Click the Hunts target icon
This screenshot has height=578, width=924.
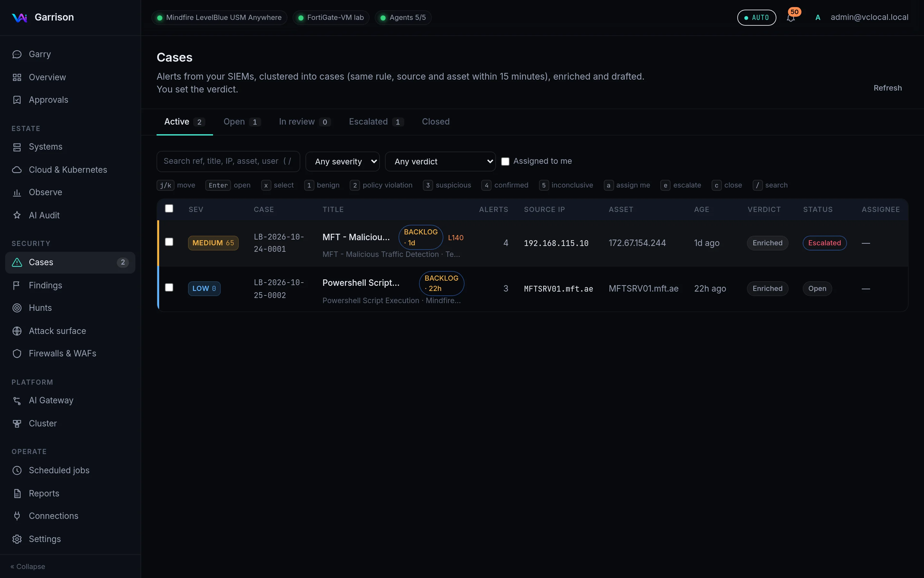(17, 308)
